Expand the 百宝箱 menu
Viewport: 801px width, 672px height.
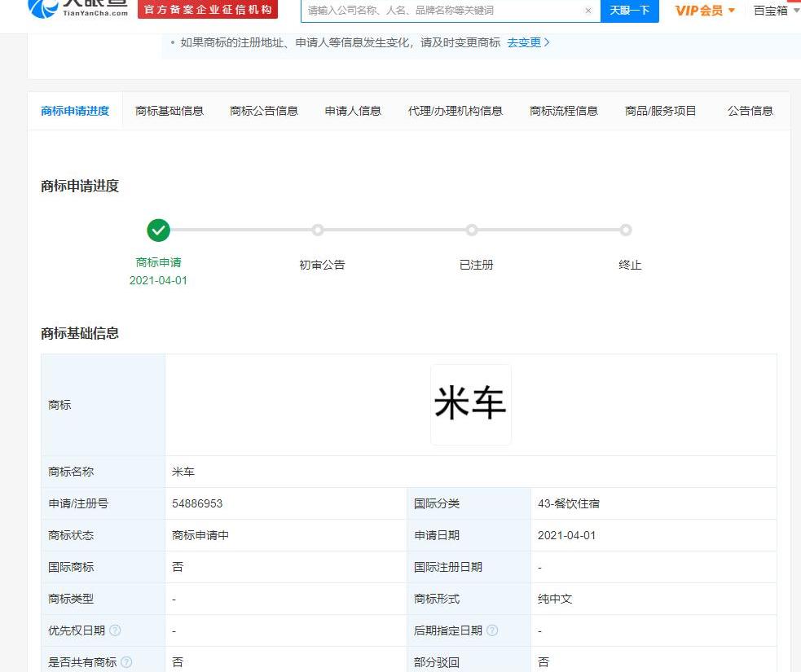[x=776, y=11]
